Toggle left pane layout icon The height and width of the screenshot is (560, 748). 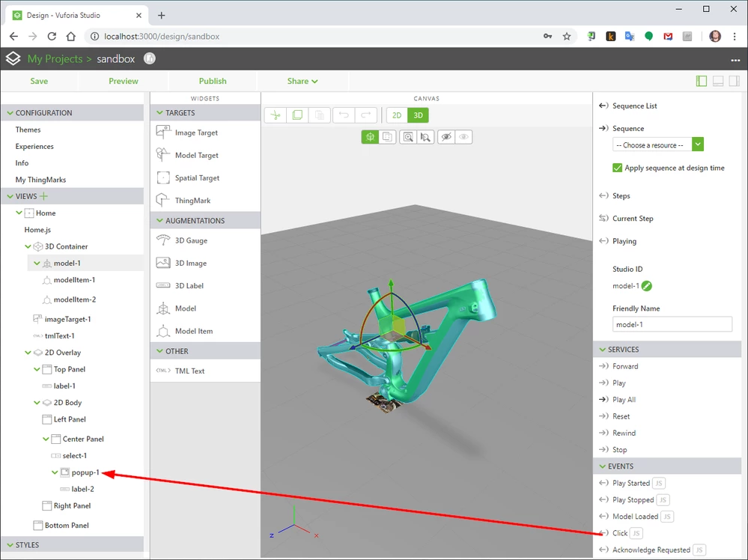tap(702, 81)
